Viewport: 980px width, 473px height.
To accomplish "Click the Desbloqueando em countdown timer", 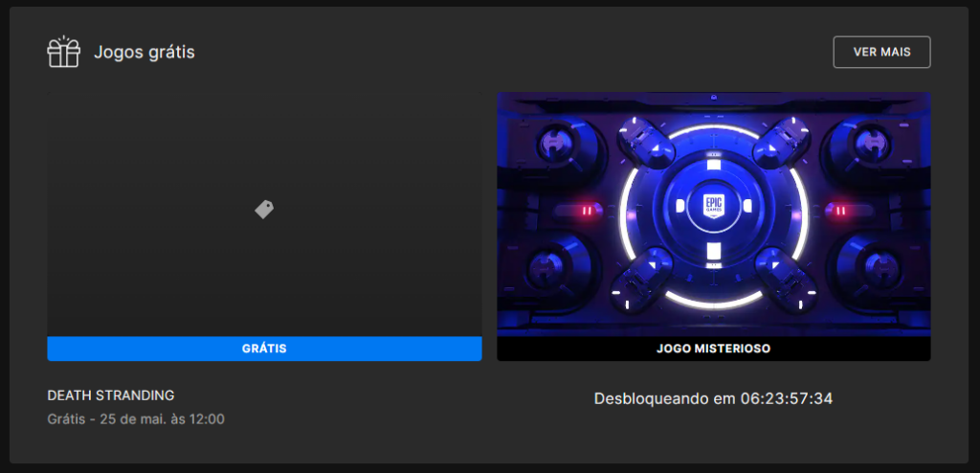I will coord(713,397).
